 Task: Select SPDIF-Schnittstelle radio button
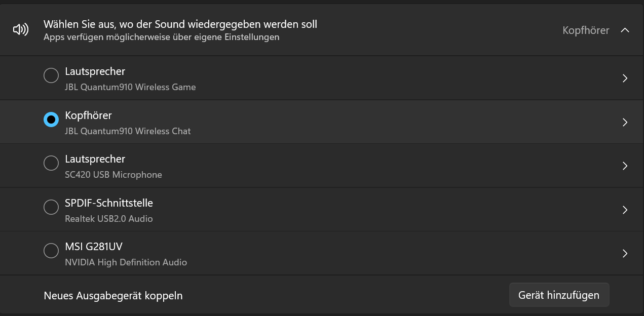(51, 207)
